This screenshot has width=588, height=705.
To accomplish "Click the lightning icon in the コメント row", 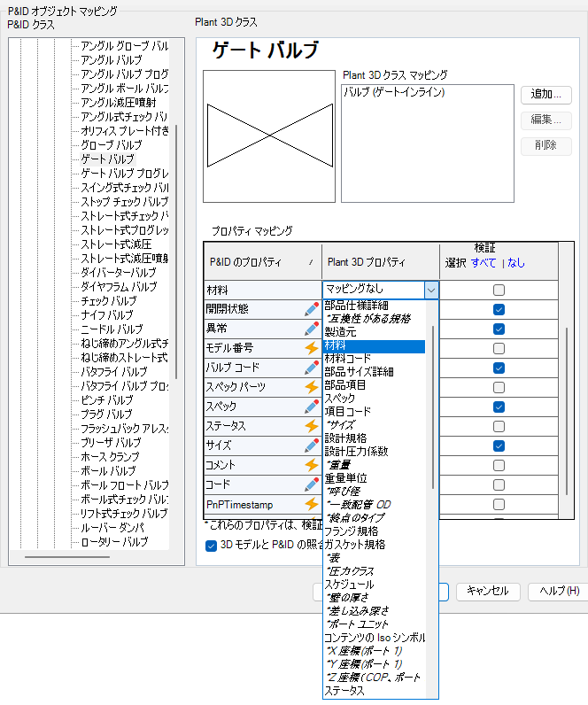I will pyautogui.click(x=312, y=465).
